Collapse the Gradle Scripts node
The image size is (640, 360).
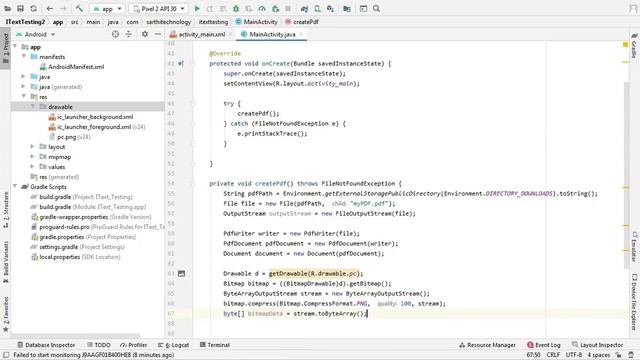(x=15, y=187)
